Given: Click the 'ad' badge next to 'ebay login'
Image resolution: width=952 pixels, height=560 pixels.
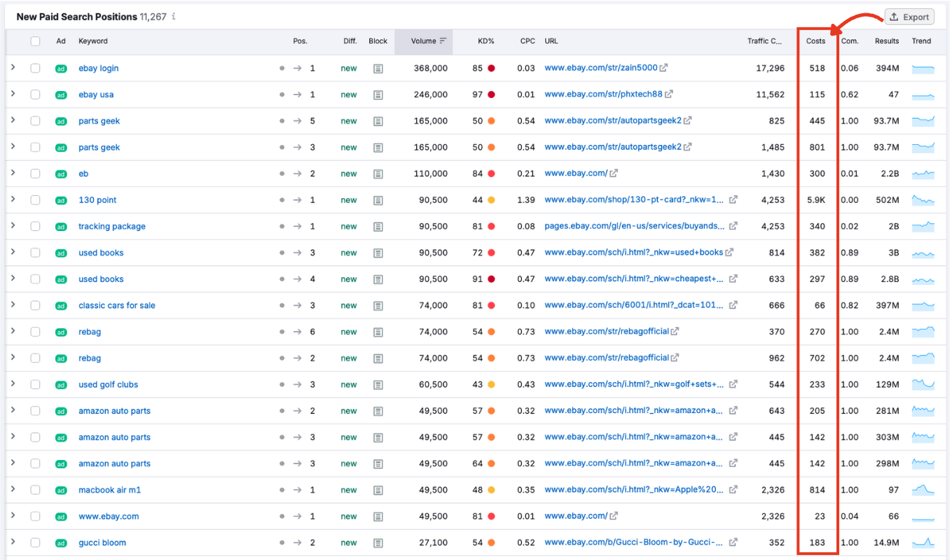Looking at the screenshot, I should click(61, 68).
